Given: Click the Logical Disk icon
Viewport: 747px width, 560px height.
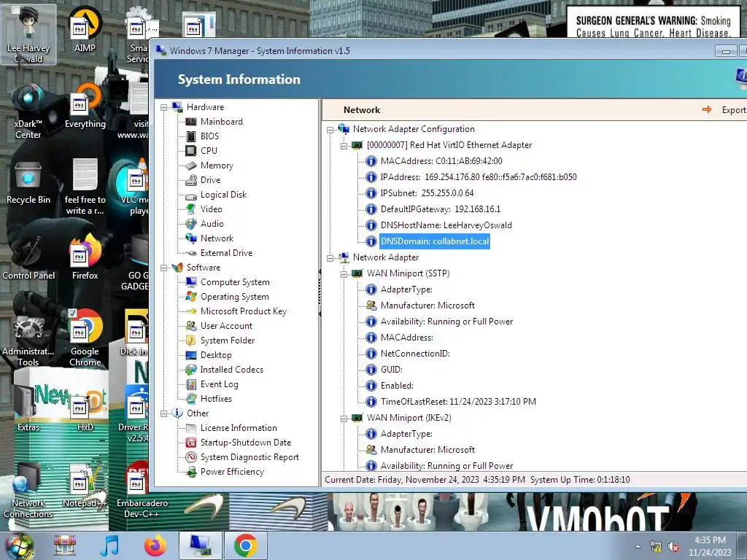Looking at the screenshot, I should click(x=190, y=195).
